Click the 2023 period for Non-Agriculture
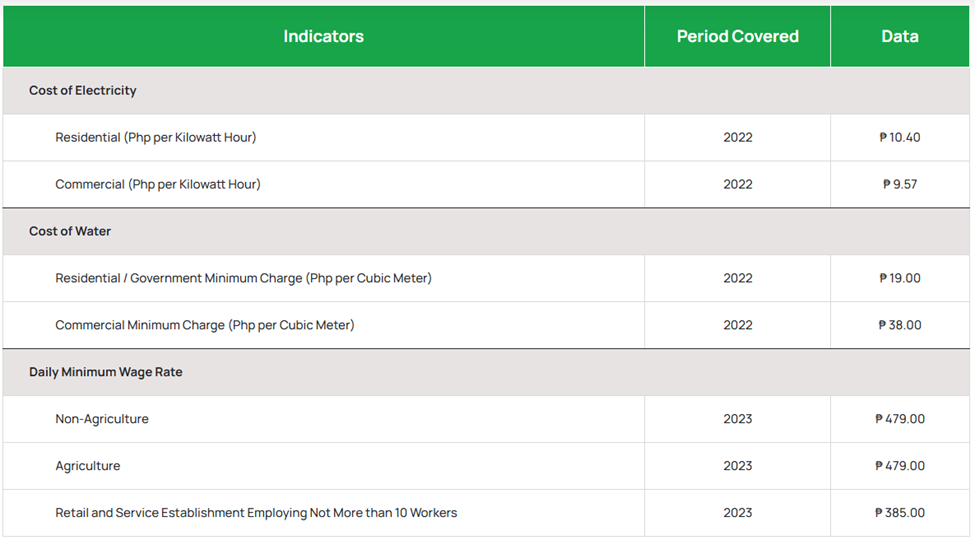Viewport: 975px width, 545px height. click(x=737, y=420)
